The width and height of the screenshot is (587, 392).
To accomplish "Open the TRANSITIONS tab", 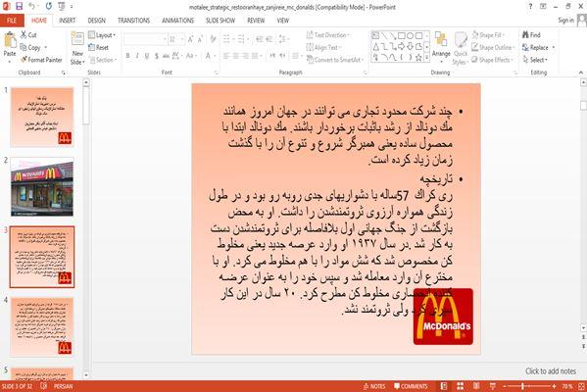I will 133,21.
